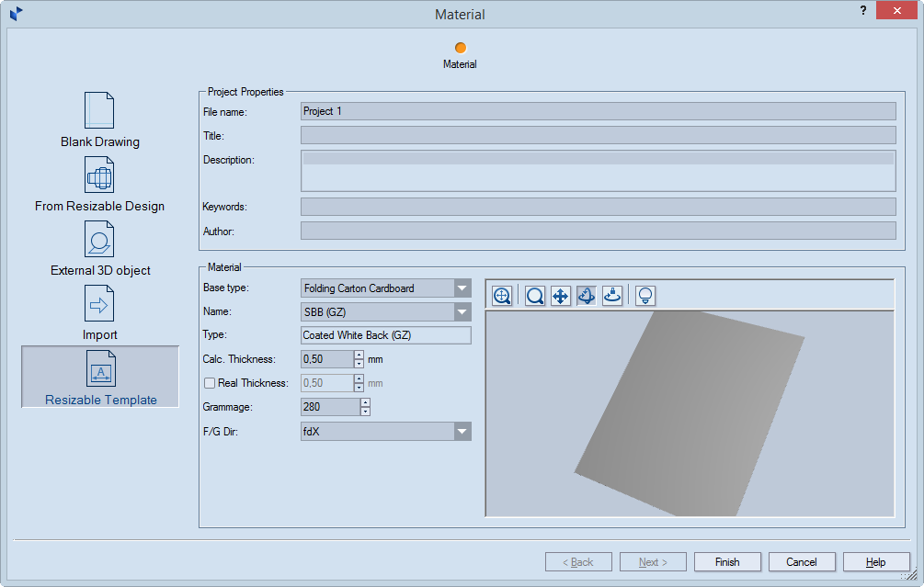Click the locked-axis rotate tool
The image size is (924, 587).
[x=612, y=296]
